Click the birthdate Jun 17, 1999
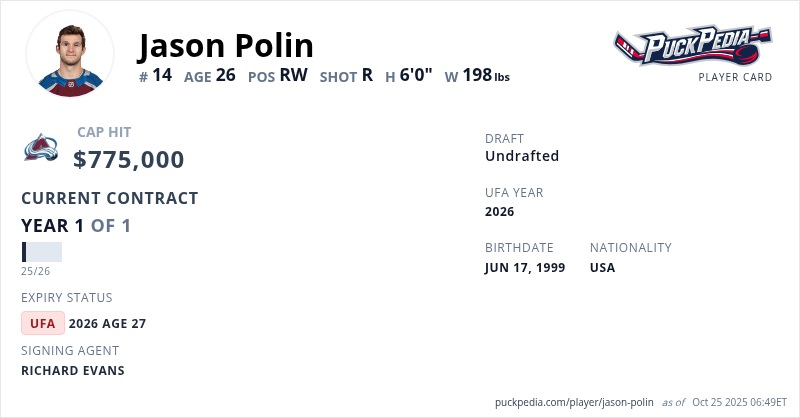 click(525, 268)
